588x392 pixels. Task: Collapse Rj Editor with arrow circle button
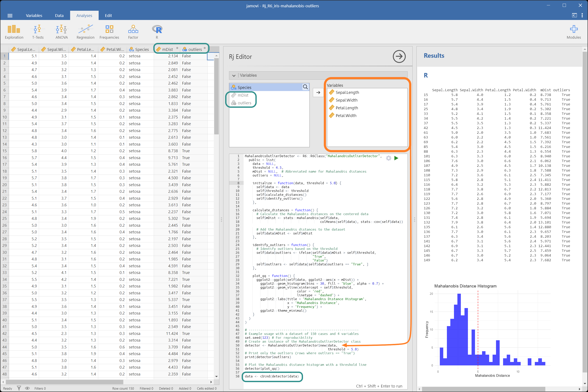coord(399,56)
